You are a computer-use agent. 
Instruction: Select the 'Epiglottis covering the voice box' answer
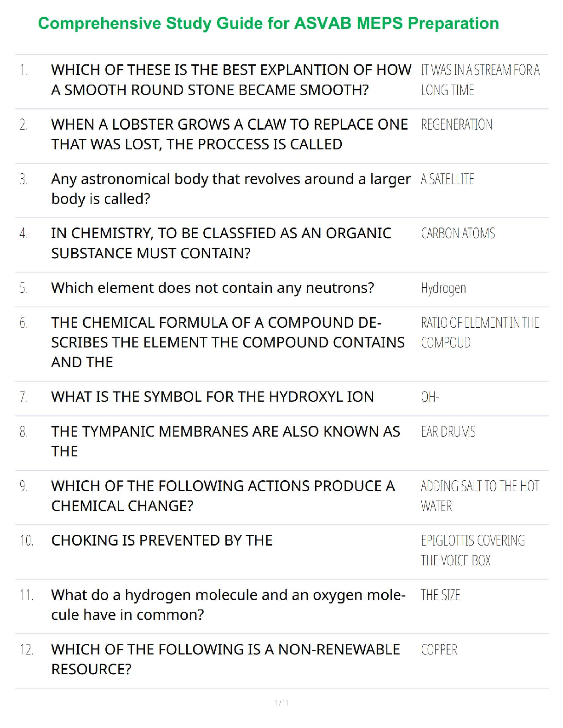472,550
